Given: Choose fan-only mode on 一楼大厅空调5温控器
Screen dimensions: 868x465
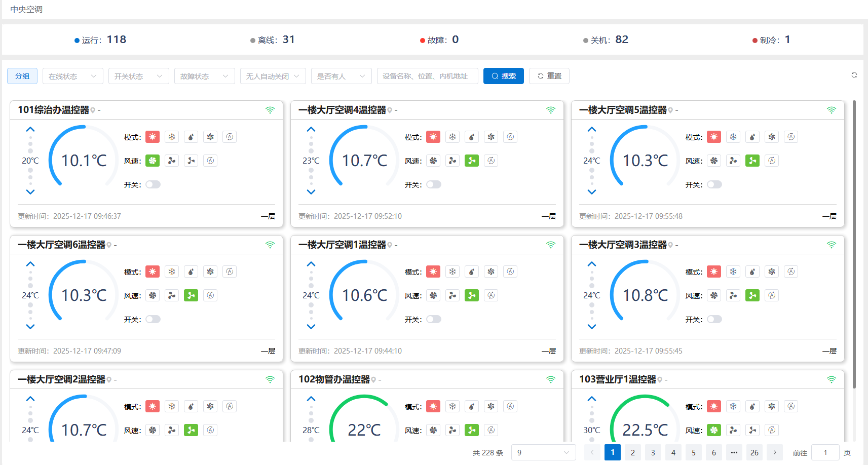Looking at the screenshot, I should [x=772, y=137].
